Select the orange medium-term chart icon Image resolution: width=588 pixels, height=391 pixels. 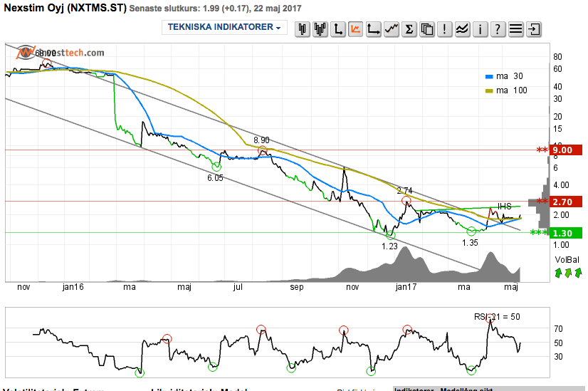[x=355, y=29]
